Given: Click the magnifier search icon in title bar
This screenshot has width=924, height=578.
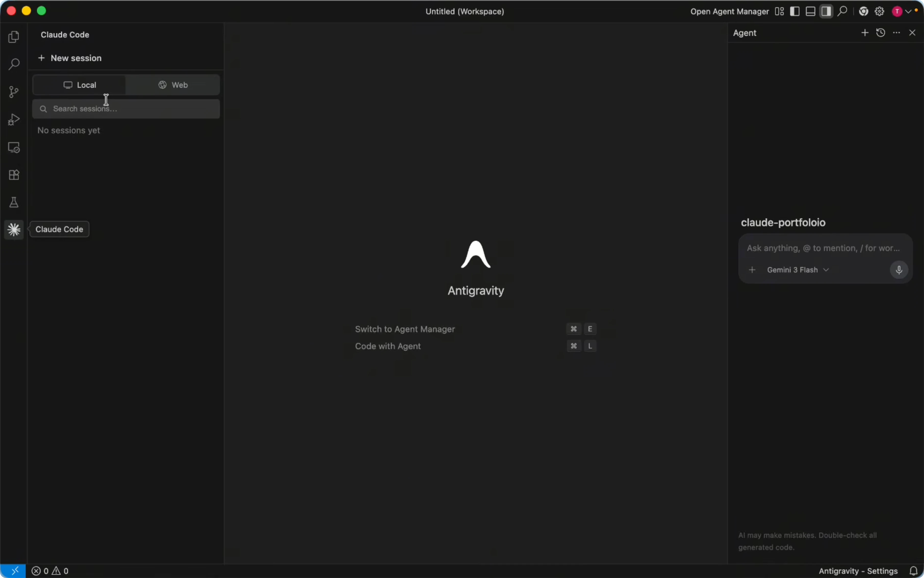Looking at the screenshot, I should coord(842,11).
